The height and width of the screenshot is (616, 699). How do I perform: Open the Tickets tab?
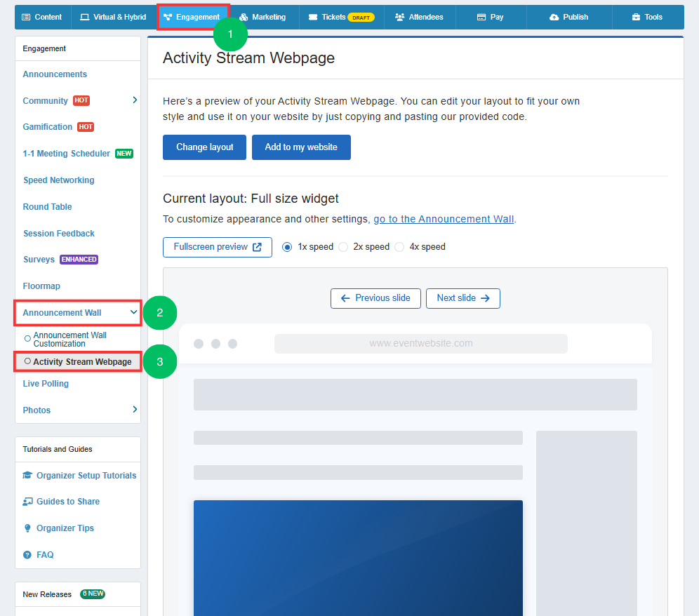(x=342, y=17)
